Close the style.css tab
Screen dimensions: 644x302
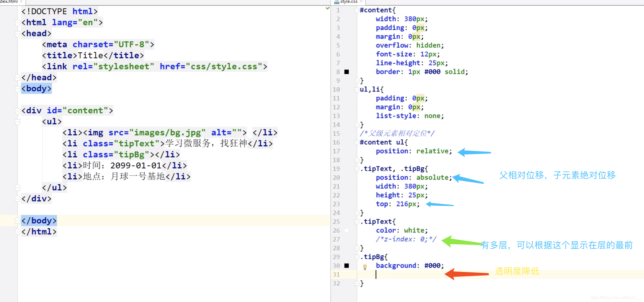coord(361,1)
